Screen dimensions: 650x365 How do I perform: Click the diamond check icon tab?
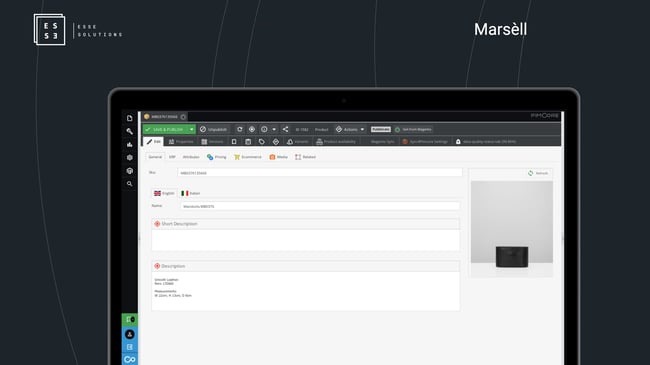(x=276, y=142)
